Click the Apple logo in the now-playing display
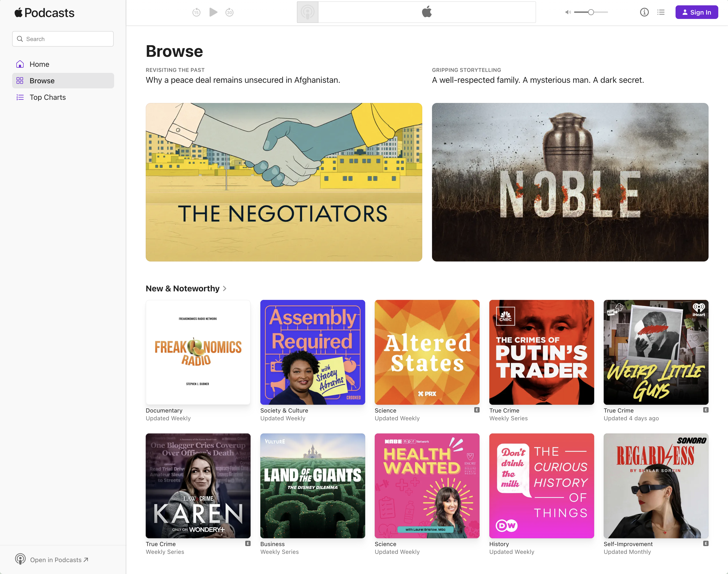This screenshot has height=574, width=728. coord(426,12)
